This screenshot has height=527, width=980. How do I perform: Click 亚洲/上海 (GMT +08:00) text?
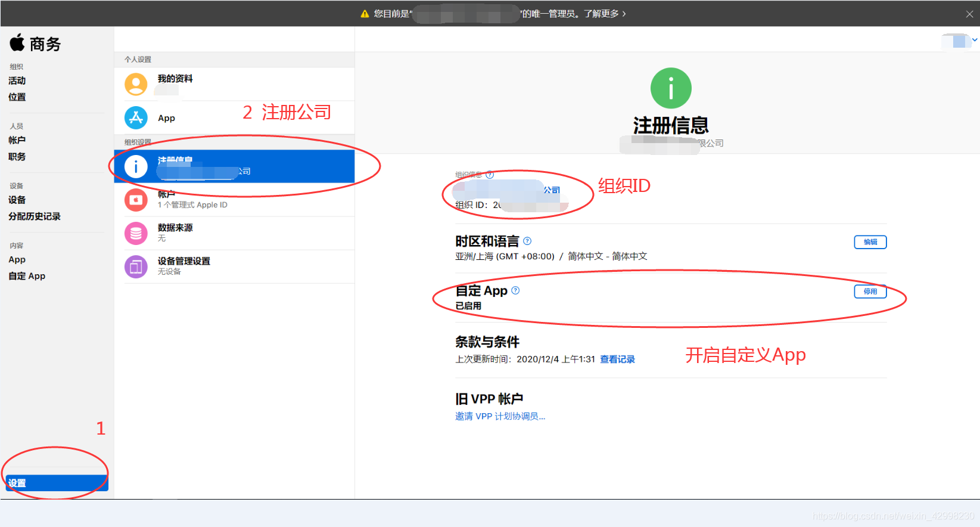pyautogui.click(x=505, y=256)
